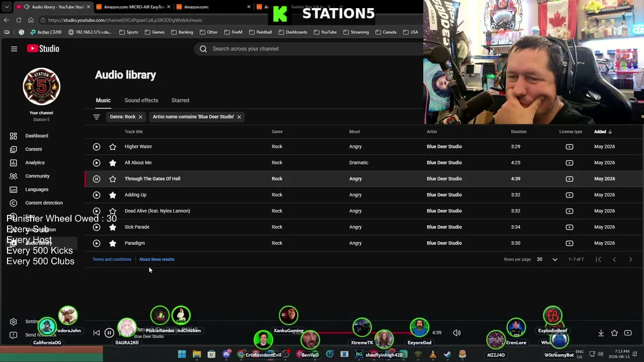Toggle star for Dead Alive
Image resolution: width=644 pixels, height=362 pixels.
113,211
